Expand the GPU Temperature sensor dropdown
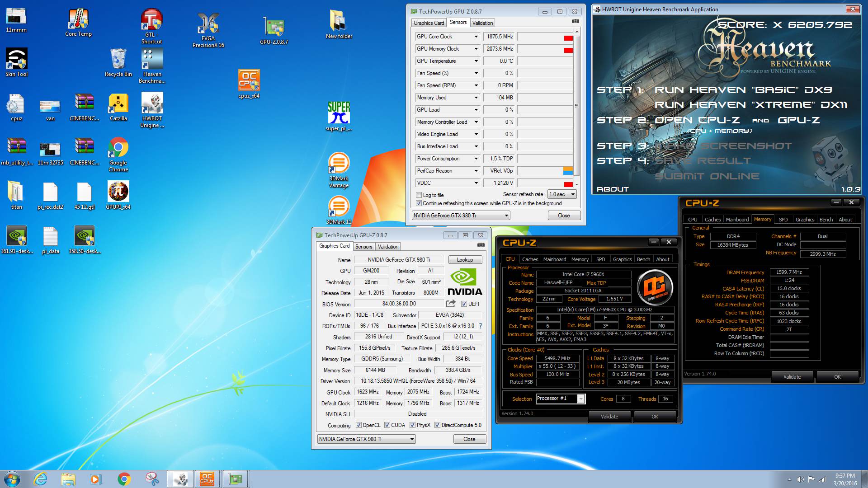The width and height of the screenshot is (868, 488). coord(476,61)
